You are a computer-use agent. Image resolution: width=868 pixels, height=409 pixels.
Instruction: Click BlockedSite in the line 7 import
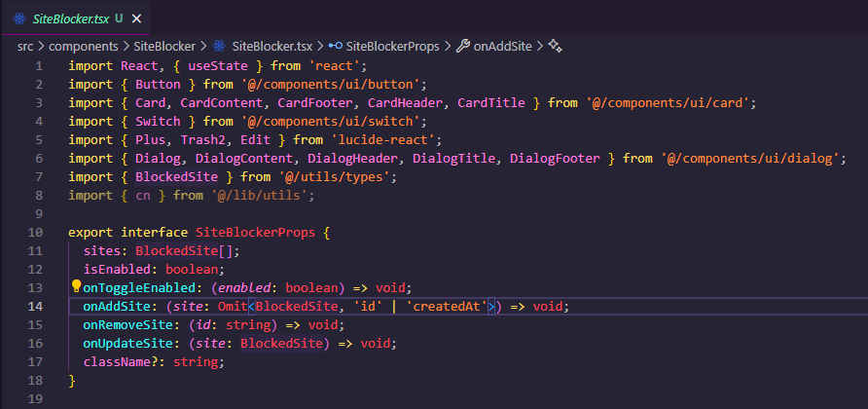click(176, 177)
